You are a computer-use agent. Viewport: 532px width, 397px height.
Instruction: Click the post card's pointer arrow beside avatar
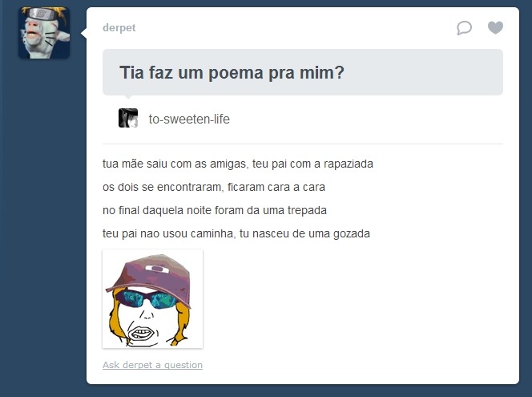pyautogui.click(x=83, y=33)
